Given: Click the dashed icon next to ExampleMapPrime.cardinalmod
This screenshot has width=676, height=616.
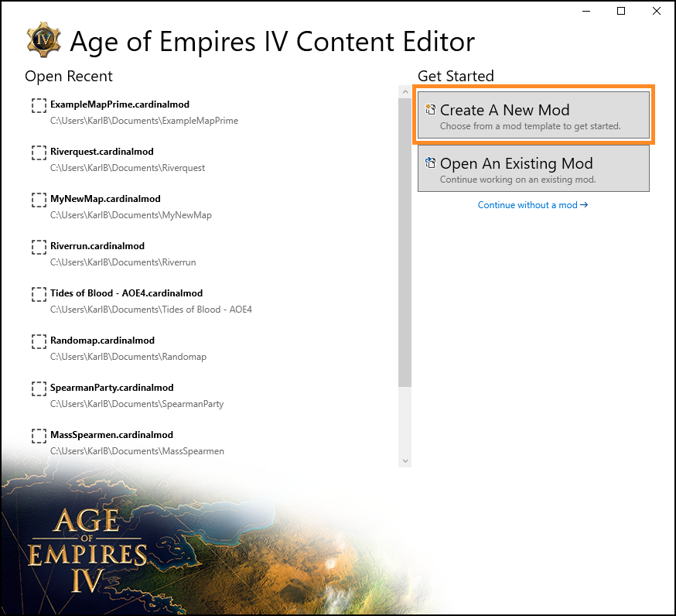Looking at the screenshot, I should pyautogui.click(x=39, y=105).
